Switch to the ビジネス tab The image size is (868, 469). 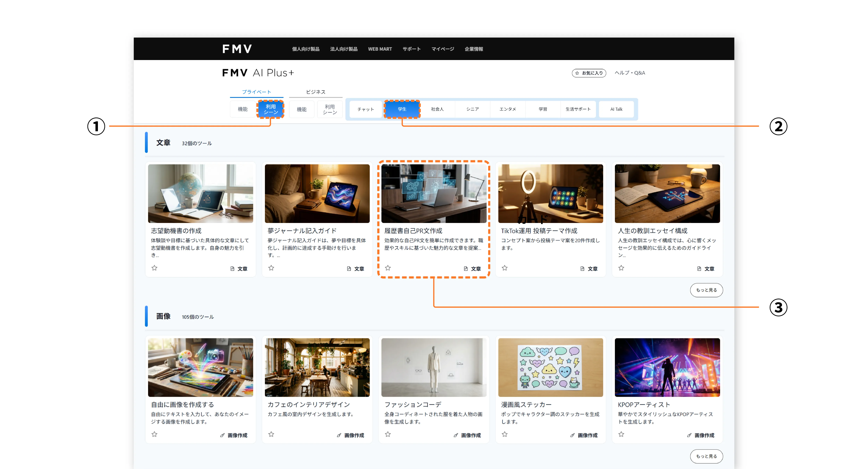click(x=316, y=91)
